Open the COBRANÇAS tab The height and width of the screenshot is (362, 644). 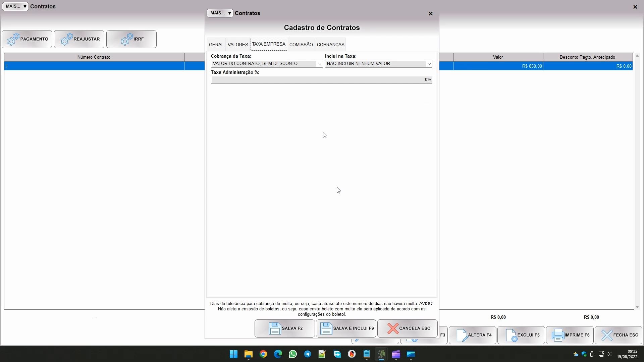(330, 45)
